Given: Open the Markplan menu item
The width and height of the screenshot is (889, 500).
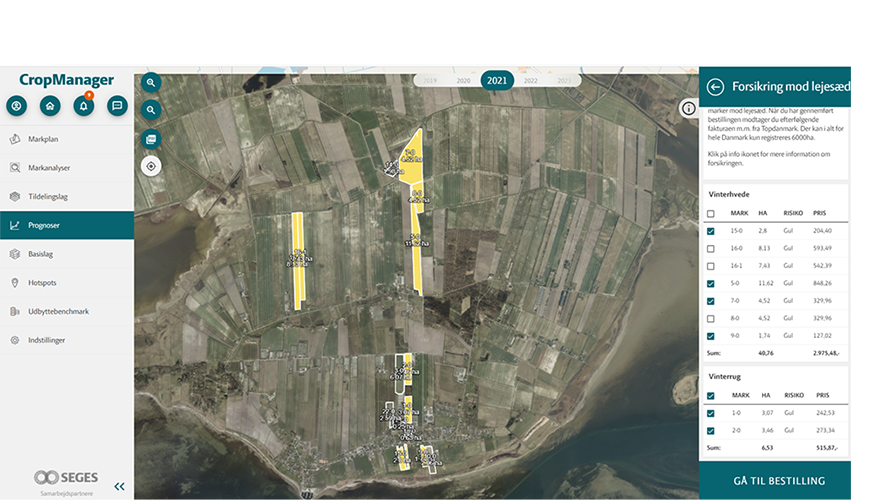Looking at the screenshot, I should 67,139.
